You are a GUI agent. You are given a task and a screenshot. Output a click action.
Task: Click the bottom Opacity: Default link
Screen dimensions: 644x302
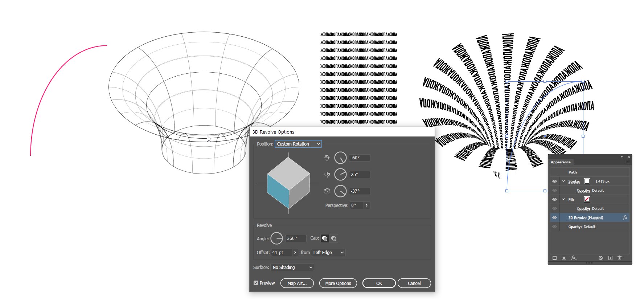click(582, 226)
